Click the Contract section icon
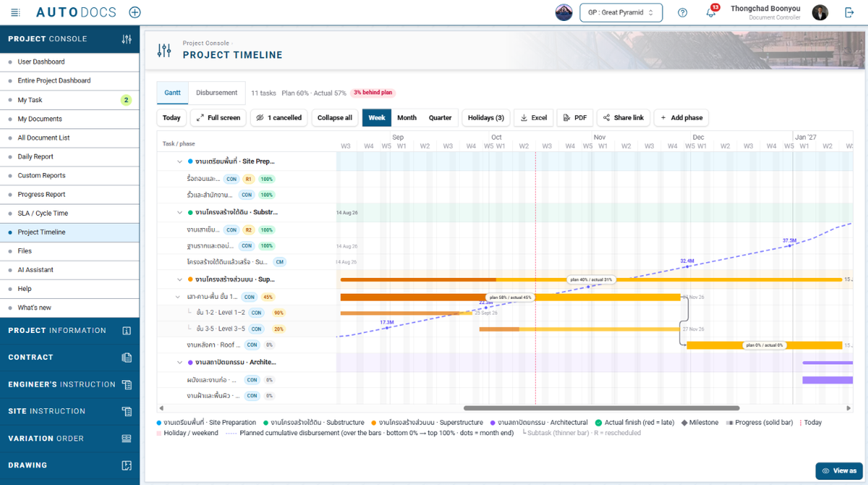Screen dimensions: 868x485 coord(127,358)
